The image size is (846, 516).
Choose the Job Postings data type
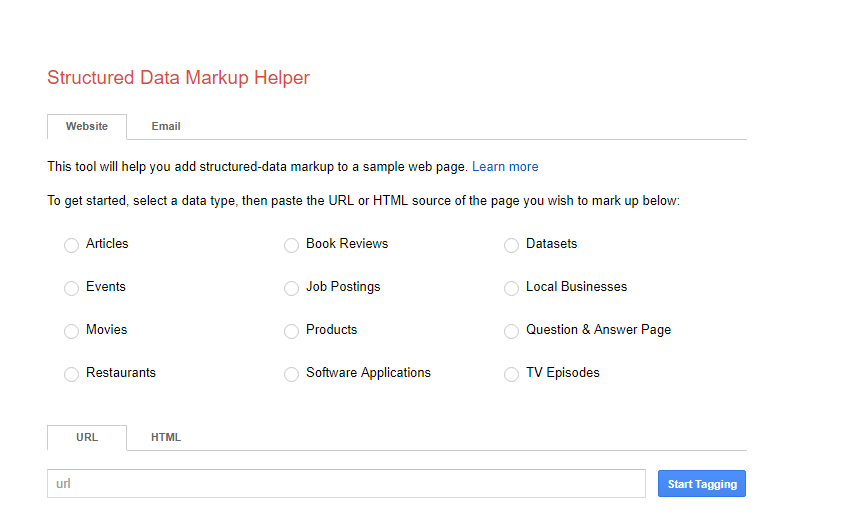[291, 288]
